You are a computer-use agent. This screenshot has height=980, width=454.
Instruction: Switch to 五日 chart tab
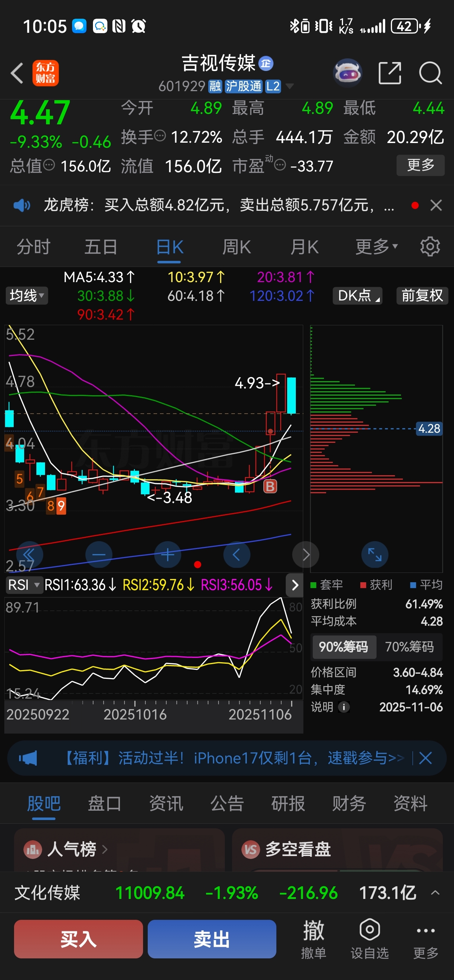[x=101, y=246]
